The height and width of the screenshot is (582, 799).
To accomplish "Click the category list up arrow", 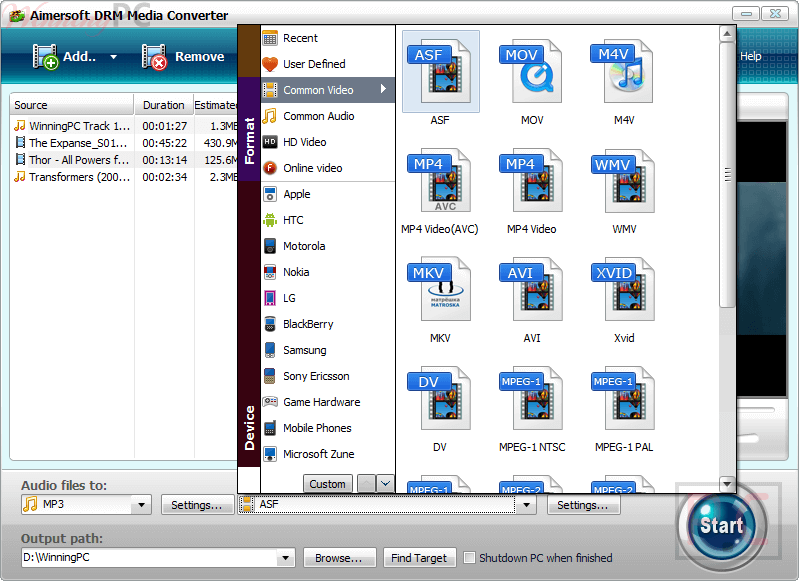I will pos(366,483).
